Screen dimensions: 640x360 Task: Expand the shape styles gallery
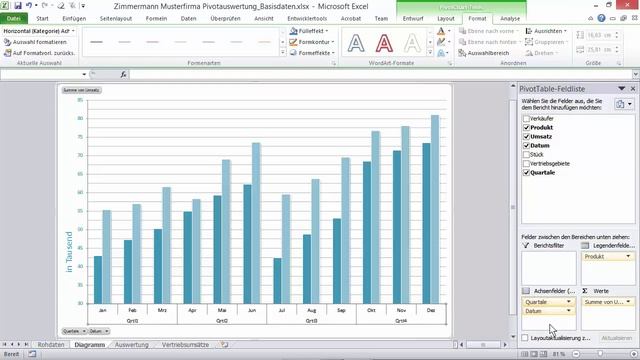click(282, 53)
